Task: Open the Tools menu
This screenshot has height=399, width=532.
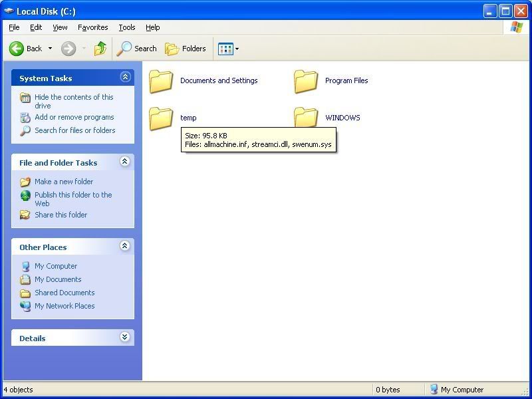Action: (x=127, y=27)
